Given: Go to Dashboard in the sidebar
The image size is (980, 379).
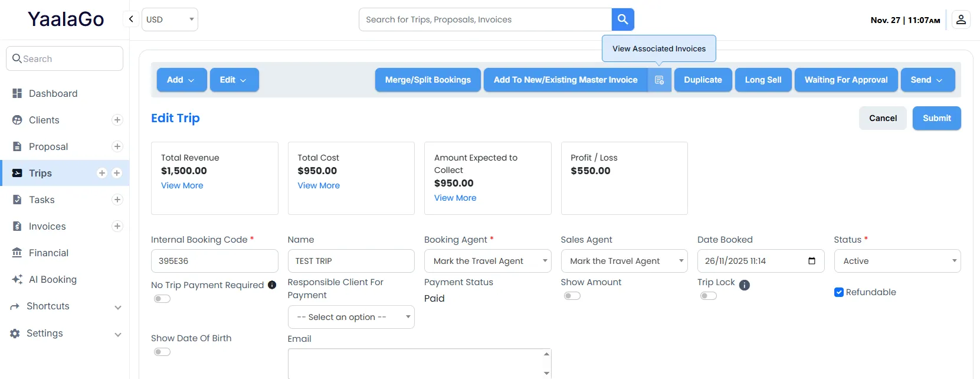Looking at the screenshot, I should 53,93.
